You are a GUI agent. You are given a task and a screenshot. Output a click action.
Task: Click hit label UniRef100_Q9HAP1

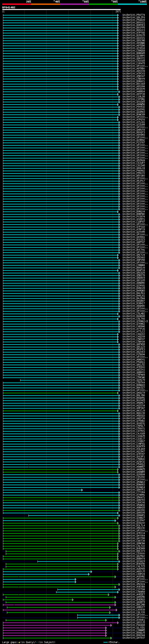coord(134,515)
